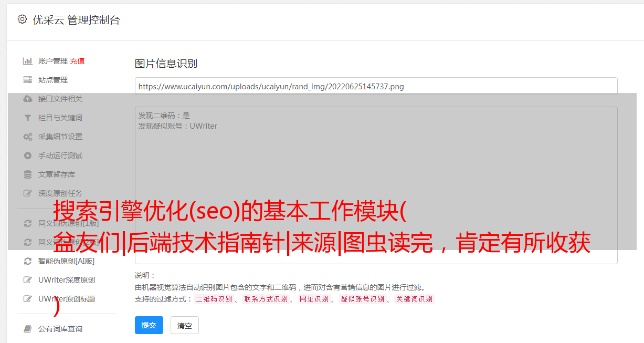Screen dimensions: 644x343
Task: Click the edit icon for 深度原创任务
Action: coord(28,193)
